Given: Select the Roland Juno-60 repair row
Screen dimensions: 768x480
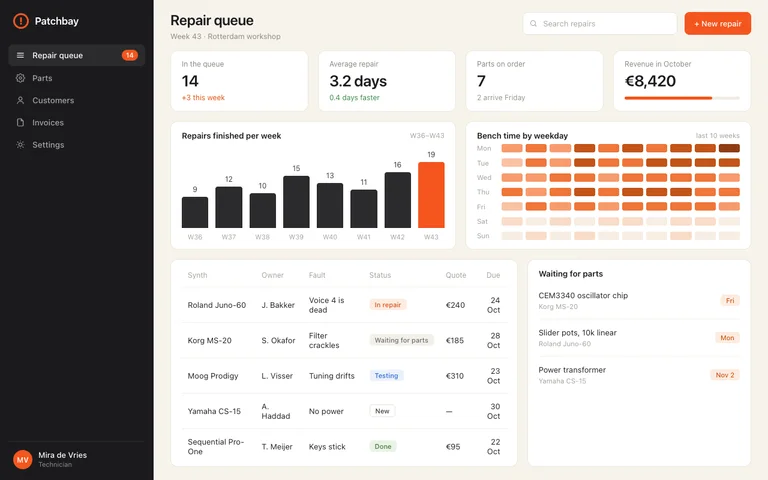Looking at the screenshot, I should pos(344,305).
